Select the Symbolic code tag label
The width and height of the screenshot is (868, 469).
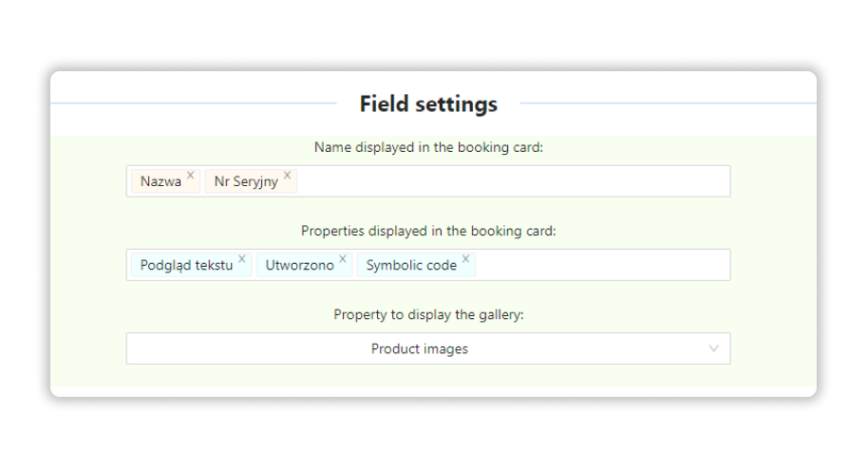pyautogui.click(x=411, y=265)
